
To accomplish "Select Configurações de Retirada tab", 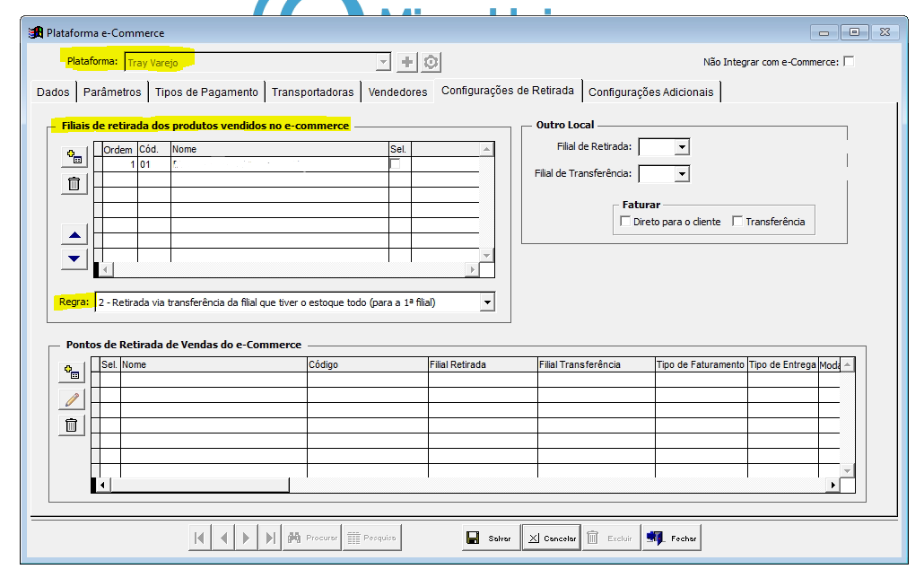I will coord(508,91).
